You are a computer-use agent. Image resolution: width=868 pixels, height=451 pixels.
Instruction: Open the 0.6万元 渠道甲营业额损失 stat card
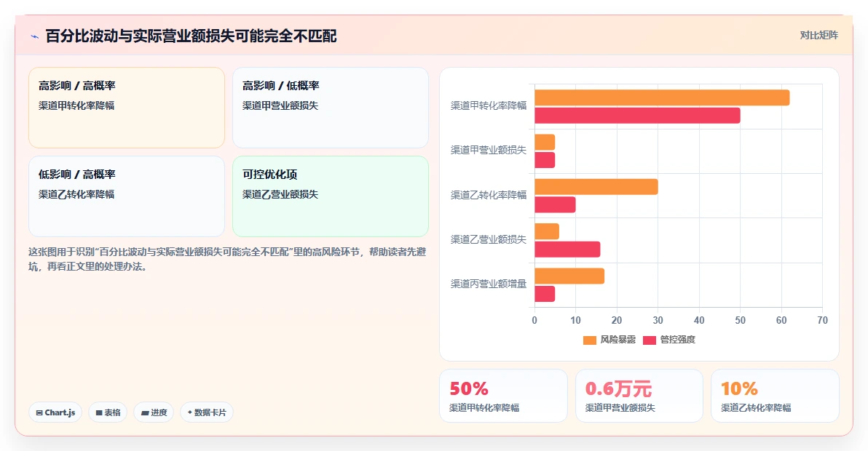(639, 396)
